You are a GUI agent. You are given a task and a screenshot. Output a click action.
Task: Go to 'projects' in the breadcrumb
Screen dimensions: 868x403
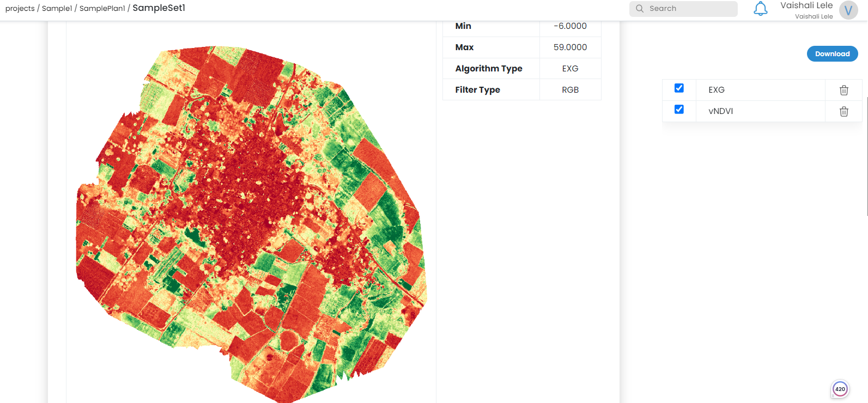[20, 9]
